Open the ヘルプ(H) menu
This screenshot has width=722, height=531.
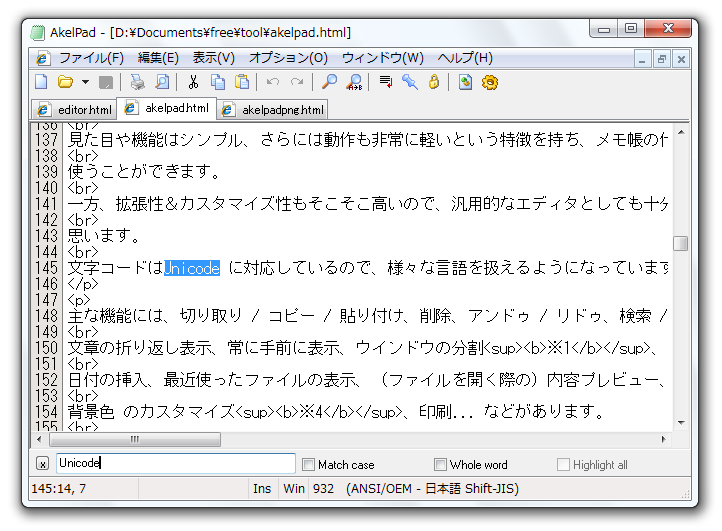click(x=465, y=58)
